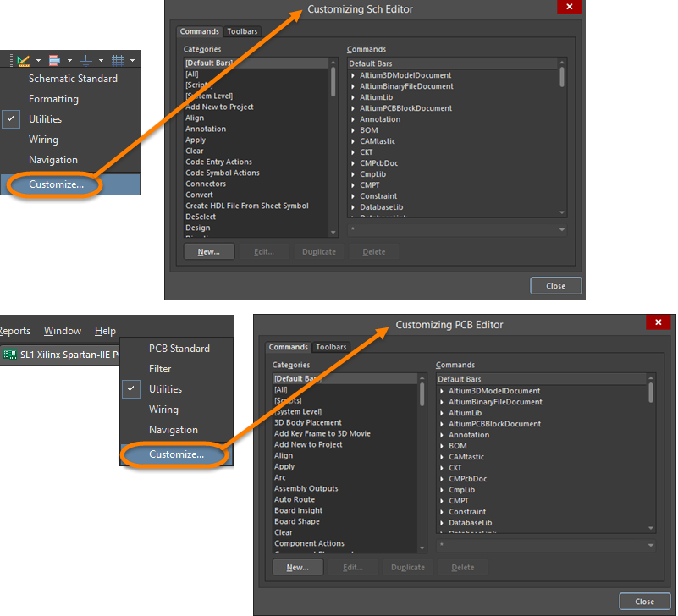Enable the PCB Standard toolbar

[179, 349]
